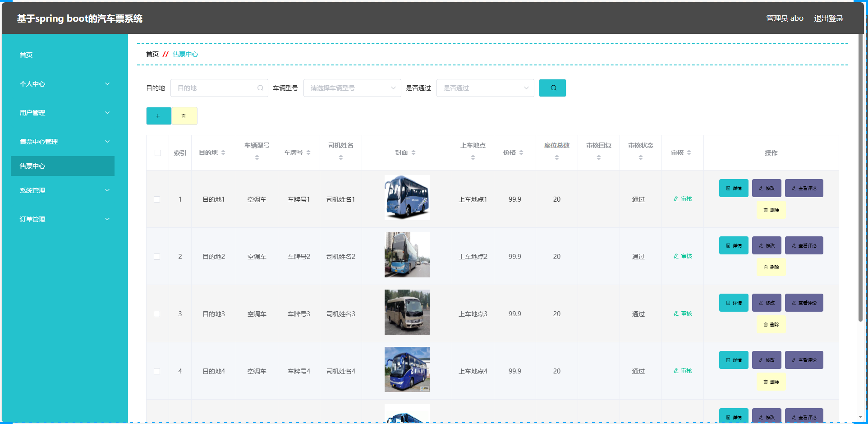The width and height of the screenshot is (868, 424).
Task: Check the checkbox for row 目的地2
Action: click(x=157, y=257)
